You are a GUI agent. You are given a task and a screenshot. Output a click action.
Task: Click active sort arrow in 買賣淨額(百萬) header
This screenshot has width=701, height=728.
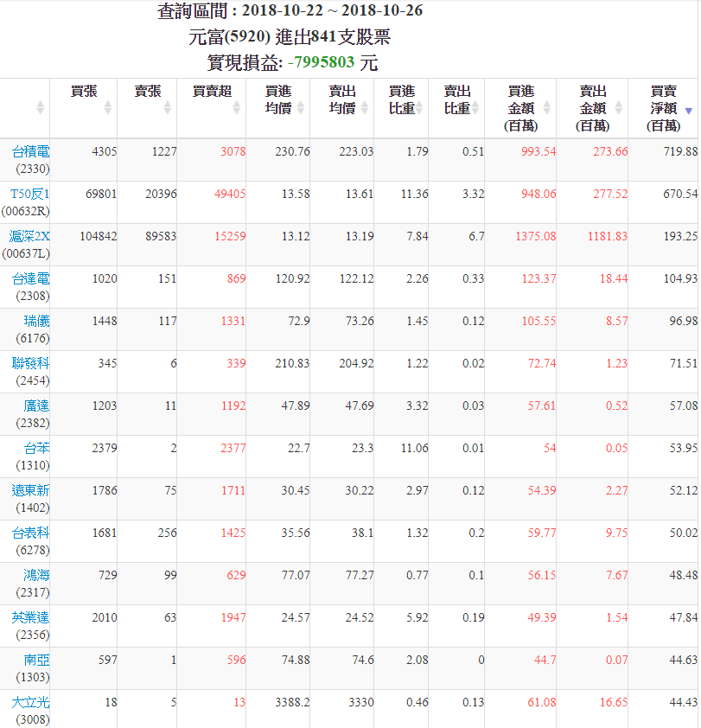pos(688,111)
